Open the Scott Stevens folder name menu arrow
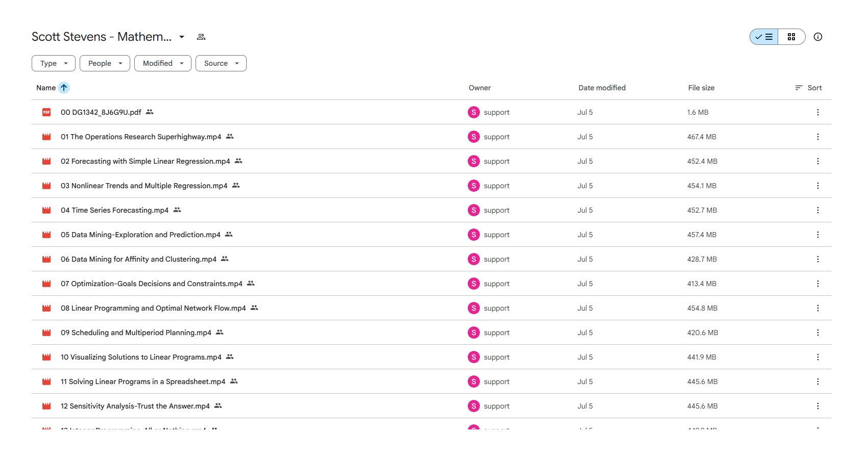Image resolution: width=868 pixels, height=457 pixels. 182,37
